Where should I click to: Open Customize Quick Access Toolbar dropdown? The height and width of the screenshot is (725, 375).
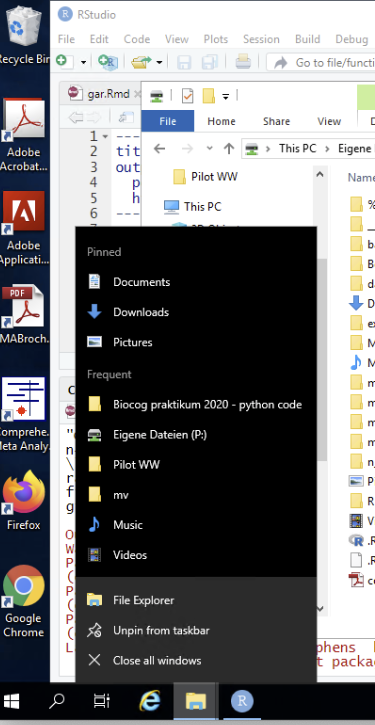pos(226,96)
